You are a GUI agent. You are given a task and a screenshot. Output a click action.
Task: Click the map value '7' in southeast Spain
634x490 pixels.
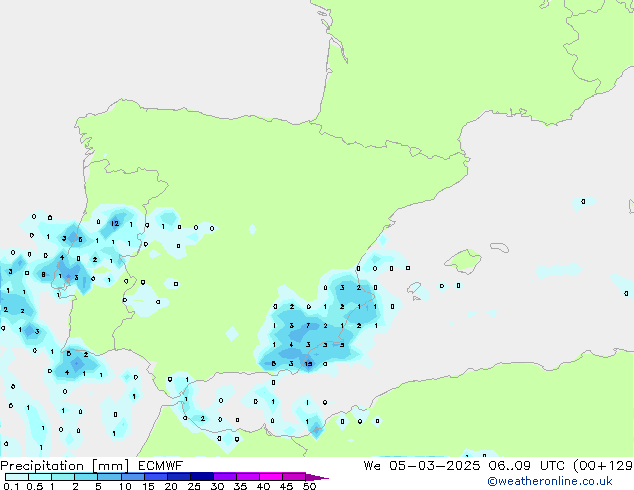[x=308, y=325]
